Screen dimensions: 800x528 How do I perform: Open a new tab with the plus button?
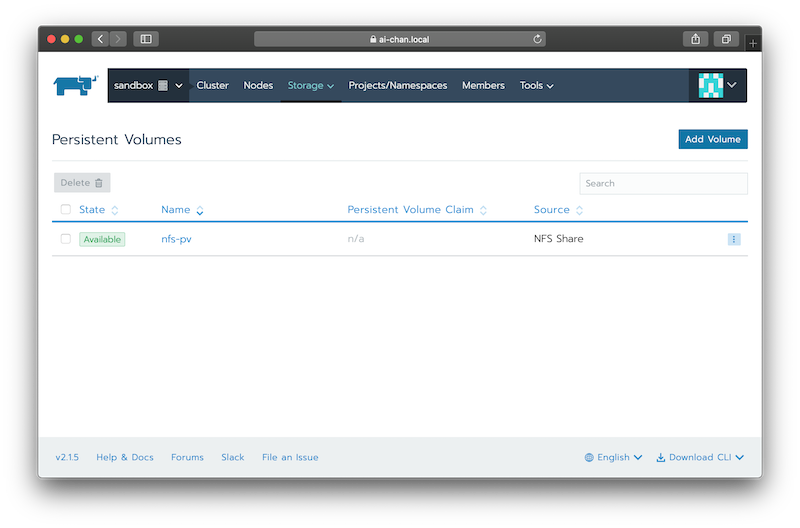(x=753, y=43)
